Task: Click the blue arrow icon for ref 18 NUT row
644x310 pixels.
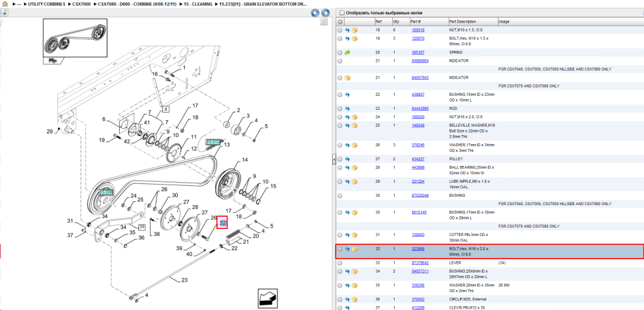Action: 348,30
